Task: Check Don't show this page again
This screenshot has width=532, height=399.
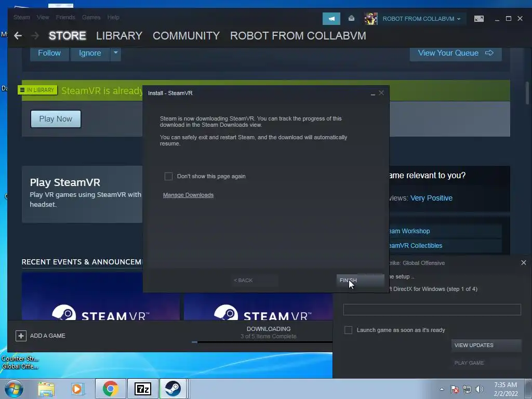Action: (x=168, y=176)
